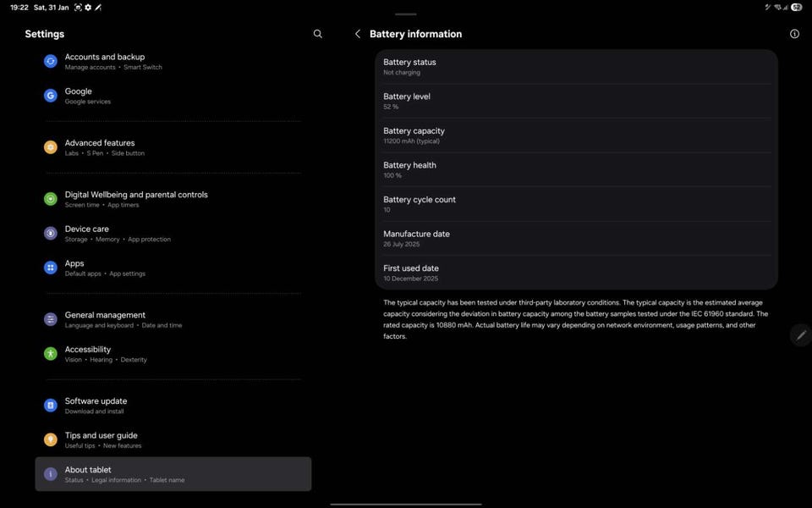Viewport: 812px width, 508px height.
Task: Tap the Battery capacity row
Action: pos(576,135)
